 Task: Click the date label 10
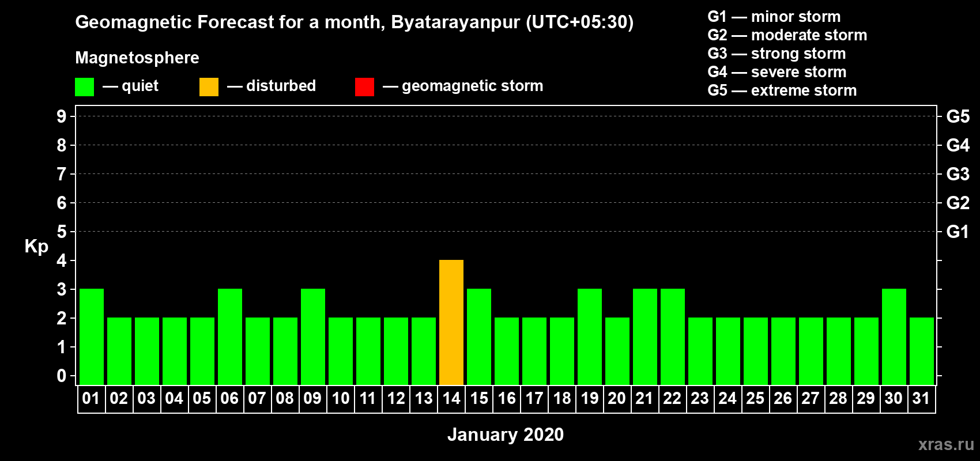[340, 398]
